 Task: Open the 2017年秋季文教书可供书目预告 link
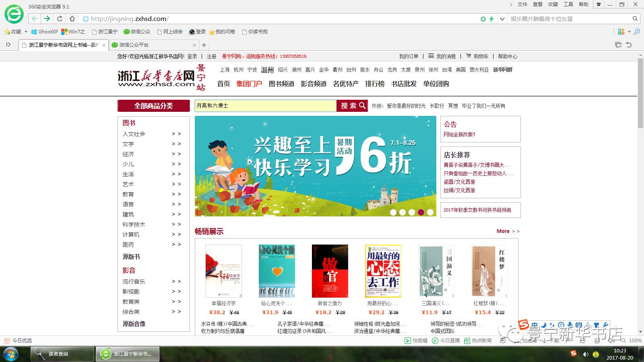(477, 210)
